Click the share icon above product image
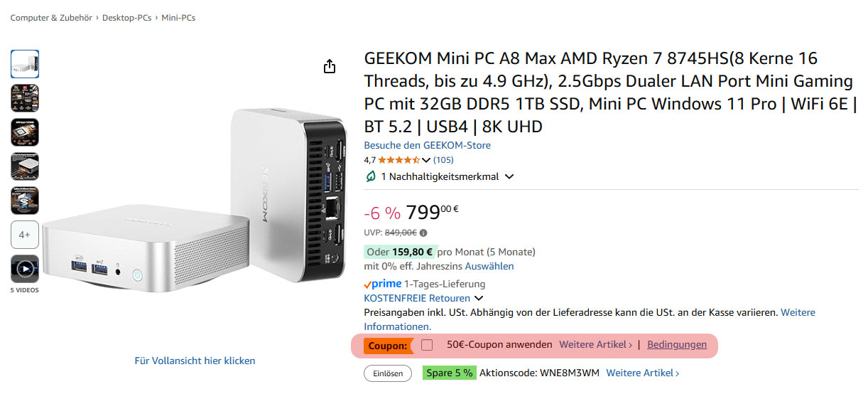This screenshot has height=394, width=868. pos(329,67)
